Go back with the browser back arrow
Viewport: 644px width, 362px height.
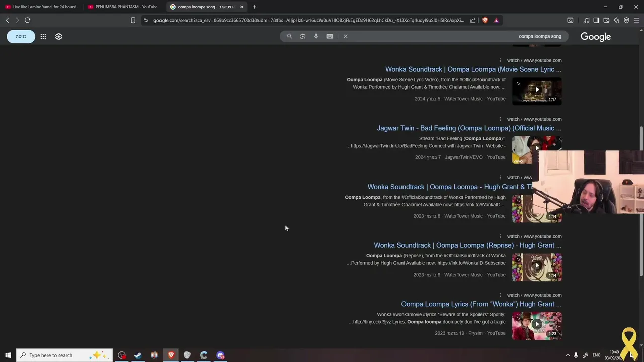point(7,20)
